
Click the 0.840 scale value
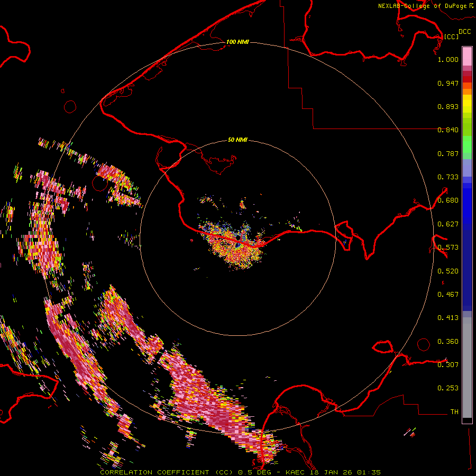point(448,130)
